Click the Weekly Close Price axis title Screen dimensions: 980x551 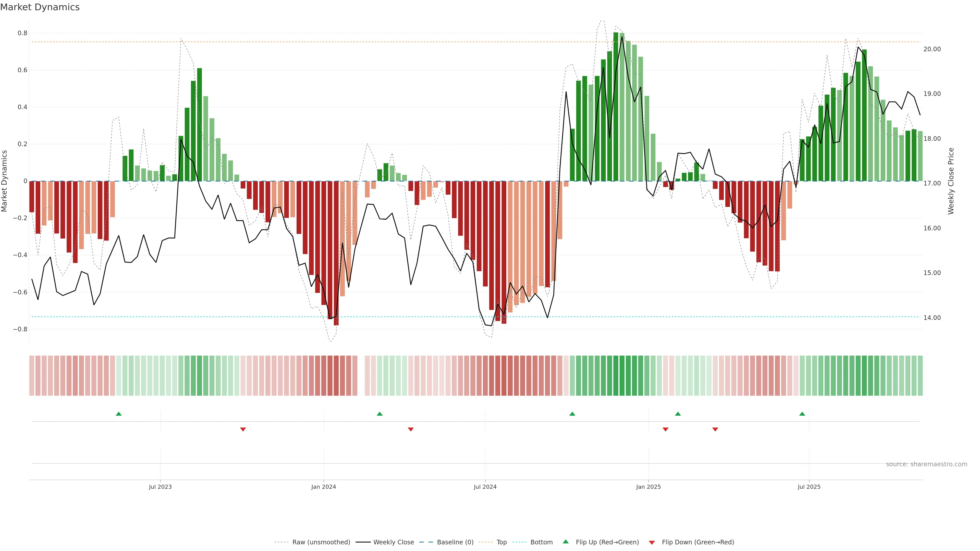pyautogui.click(x=951, y=181)
